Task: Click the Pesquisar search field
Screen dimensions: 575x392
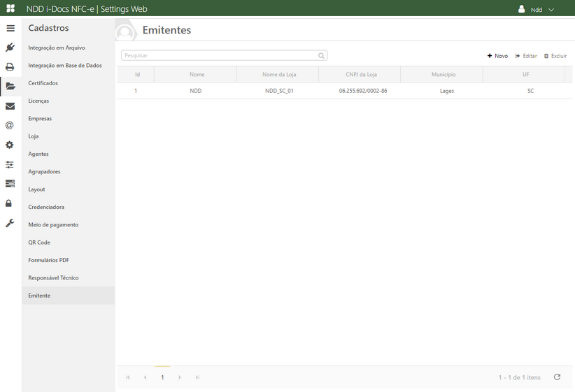Action: point(219,55)
